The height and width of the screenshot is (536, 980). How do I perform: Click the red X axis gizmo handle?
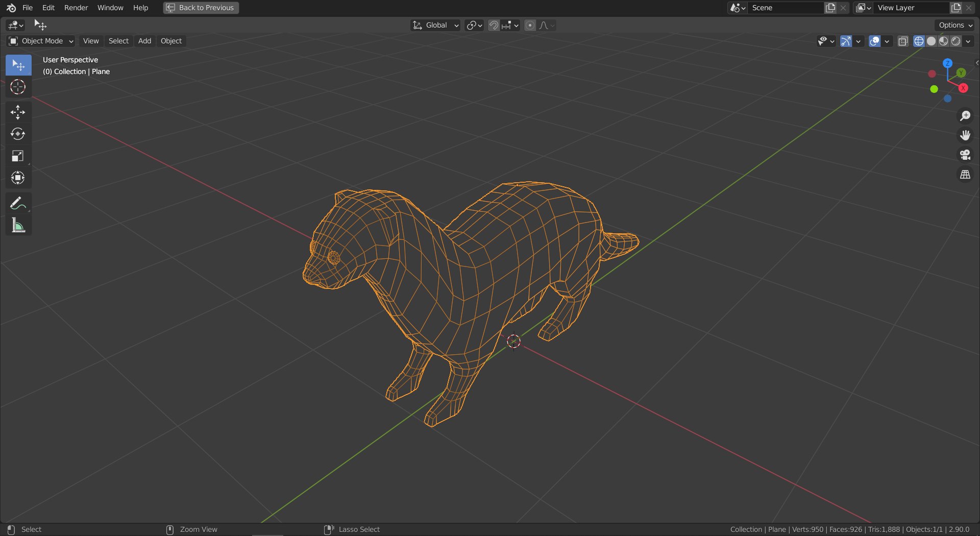coord(963,88)
